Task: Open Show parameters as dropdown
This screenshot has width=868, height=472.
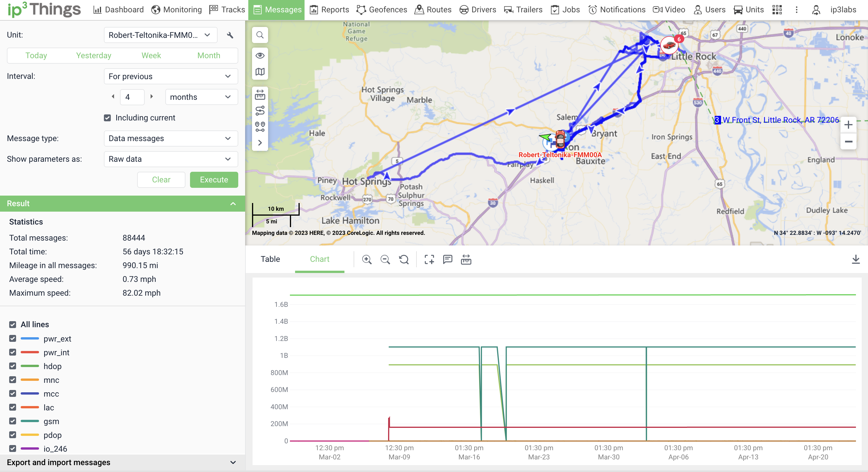Action: [171, 159]
